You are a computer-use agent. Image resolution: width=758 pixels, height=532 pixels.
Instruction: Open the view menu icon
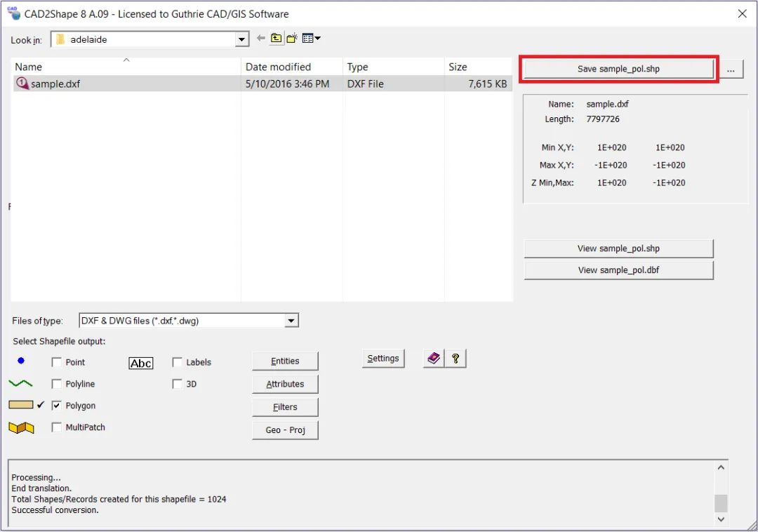tap(311, 38)
